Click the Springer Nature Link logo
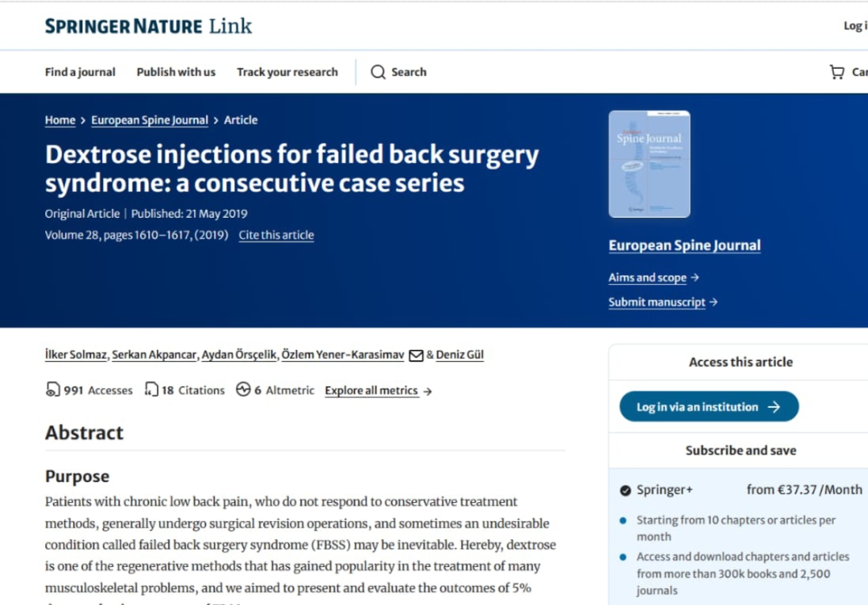Screen dimensions: 868x605 pos(148,26)
